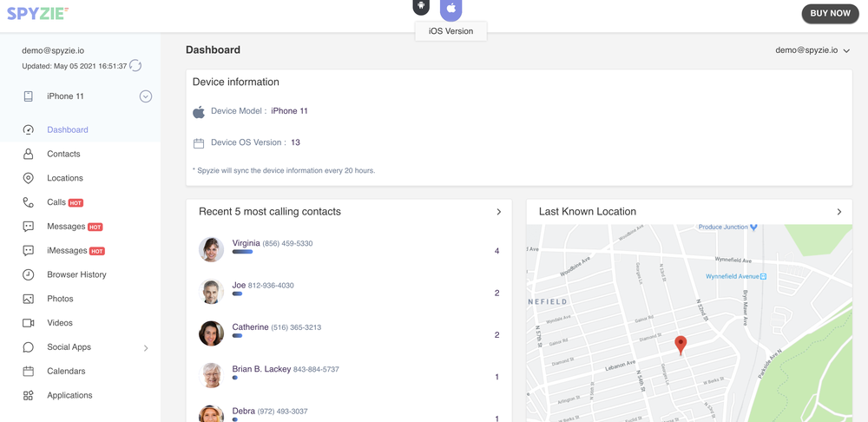Refresh data with the sync icon
The height and width of the screenshot is (422, 868).
click(135, 66)
